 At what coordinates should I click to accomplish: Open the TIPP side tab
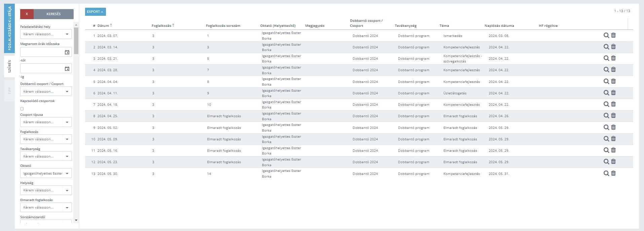tap(9, 91)
